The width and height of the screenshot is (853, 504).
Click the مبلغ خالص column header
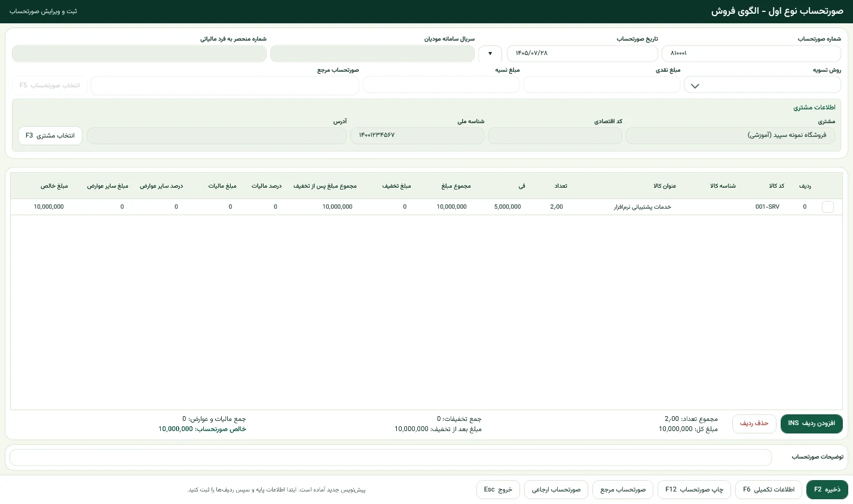point(54,186)
